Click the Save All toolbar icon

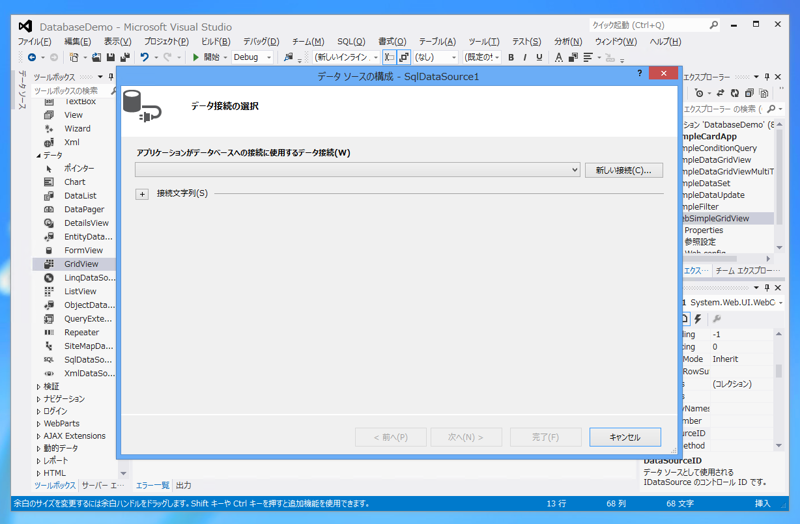point(124,57)
